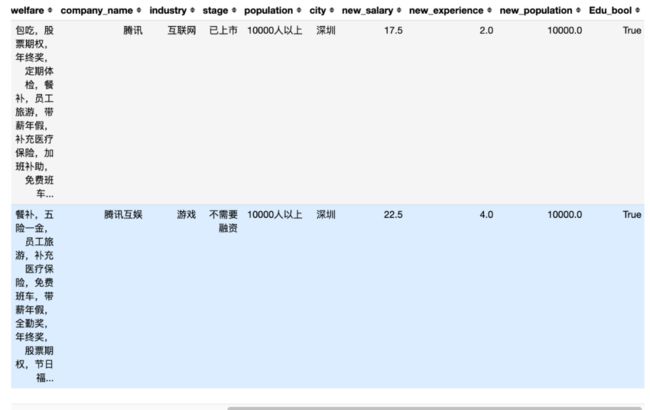Sort by the stage column icon
The image size is (650, 410).
tap(234, 10)
